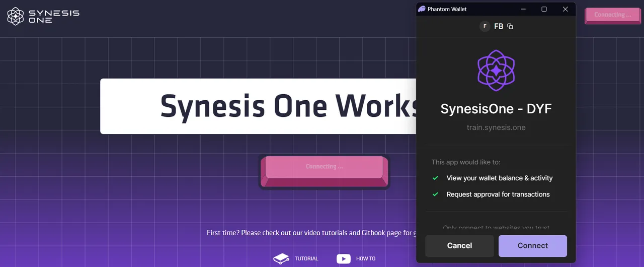Click the Connect button in Phantom Wallet
The height and width of the screenshot is (267, 644).
tap(533, 246)
